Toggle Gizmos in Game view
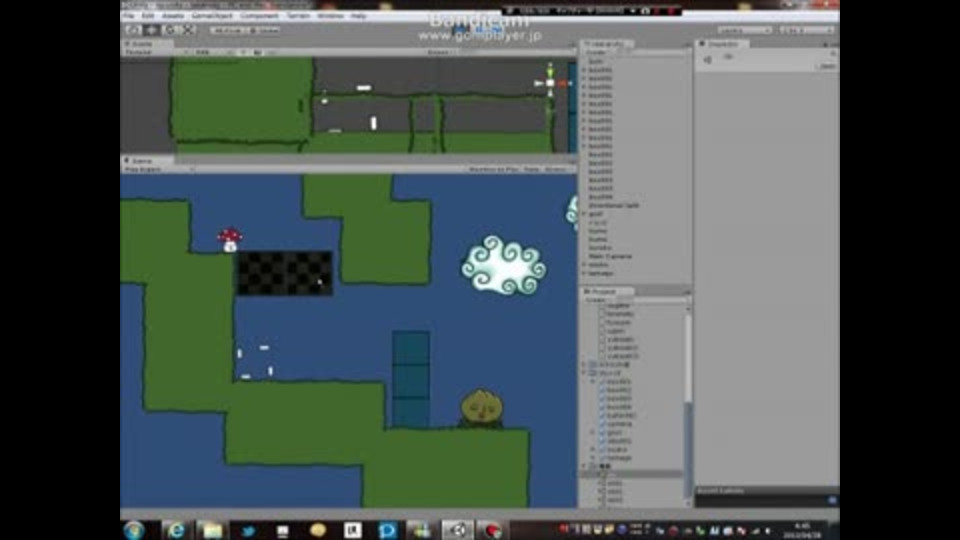 556,170
